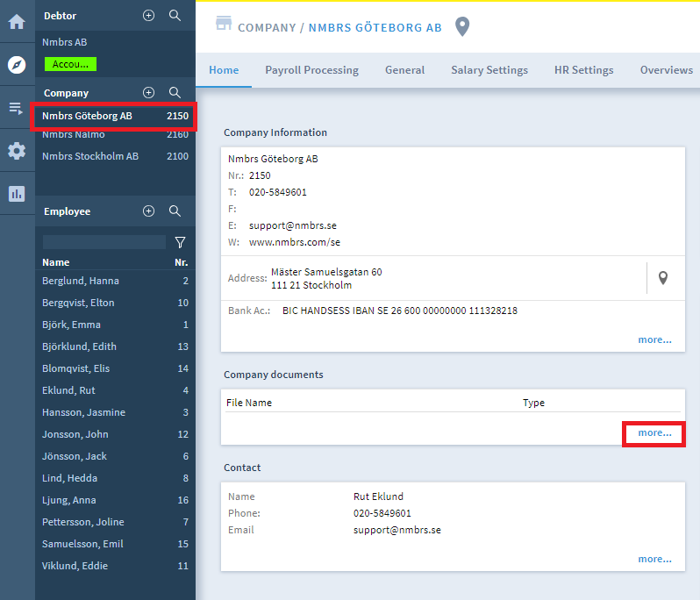Screen dimensions: 700x600
Task: Select company Nmbrs Stockholm AB
Action: click(115, 156)
